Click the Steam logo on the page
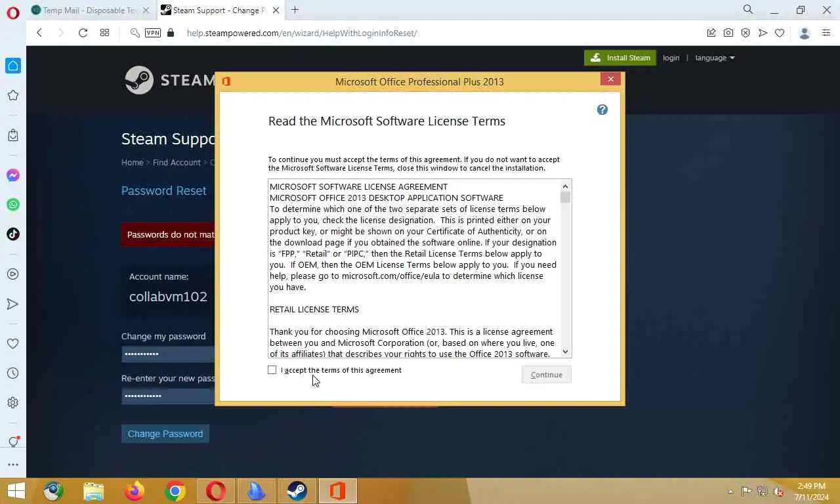Image resolution: width=840 pixels, height=504 pixels. (x=169, y=80)
